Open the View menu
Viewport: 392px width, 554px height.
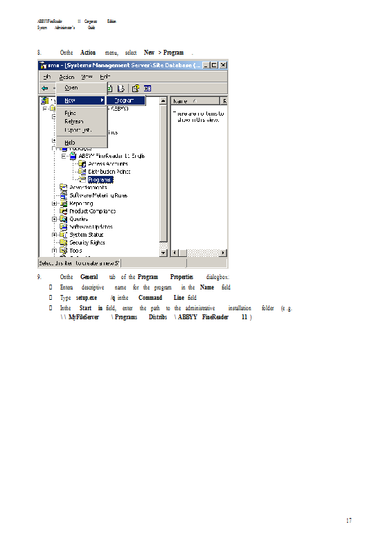coord(87,77)
